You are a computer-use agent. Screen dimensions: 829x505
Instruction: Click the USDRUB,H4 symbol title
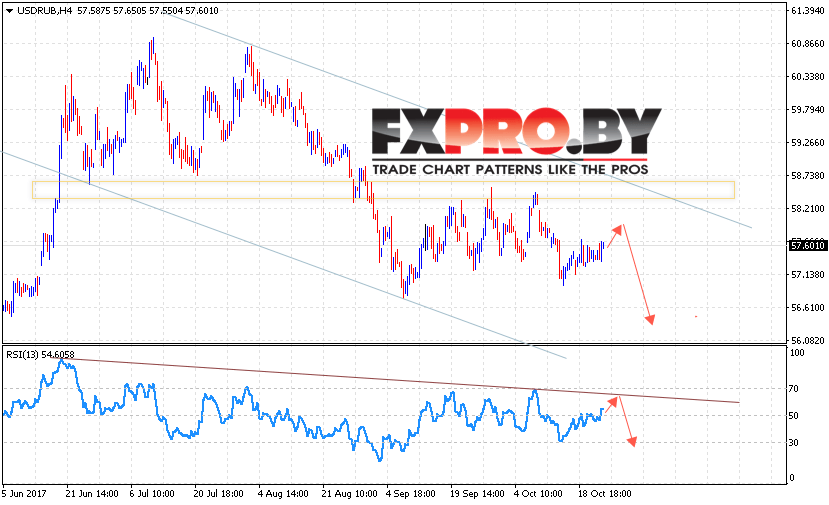click(44, 11)
